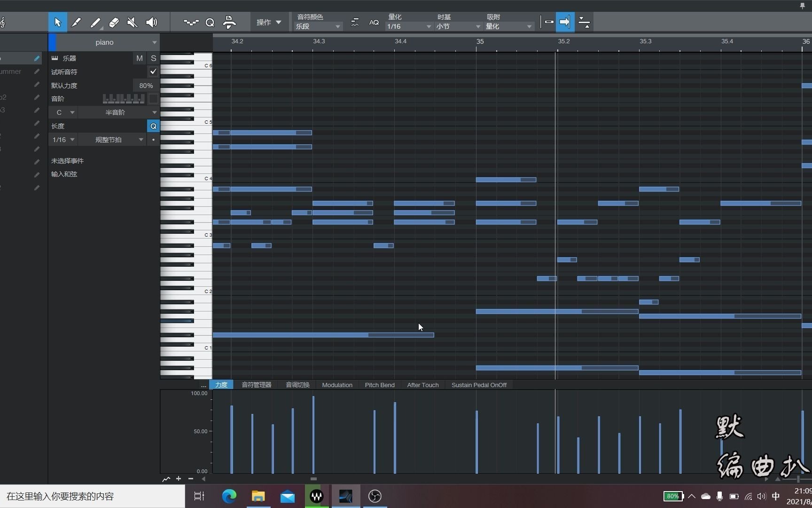The width and height of the screenshot is (812, 508).
Task: Click the blue piano track color swatch
Action: pyautogui.click(x=53, y=42)
